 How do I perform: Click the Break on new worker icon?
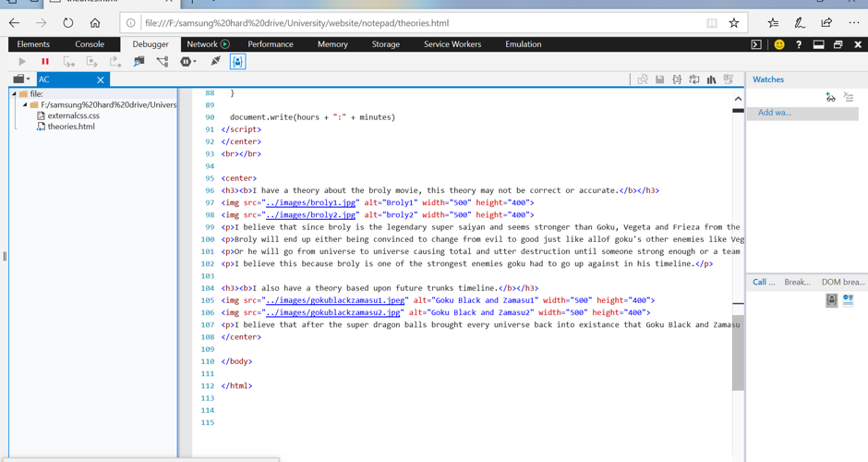139,62
